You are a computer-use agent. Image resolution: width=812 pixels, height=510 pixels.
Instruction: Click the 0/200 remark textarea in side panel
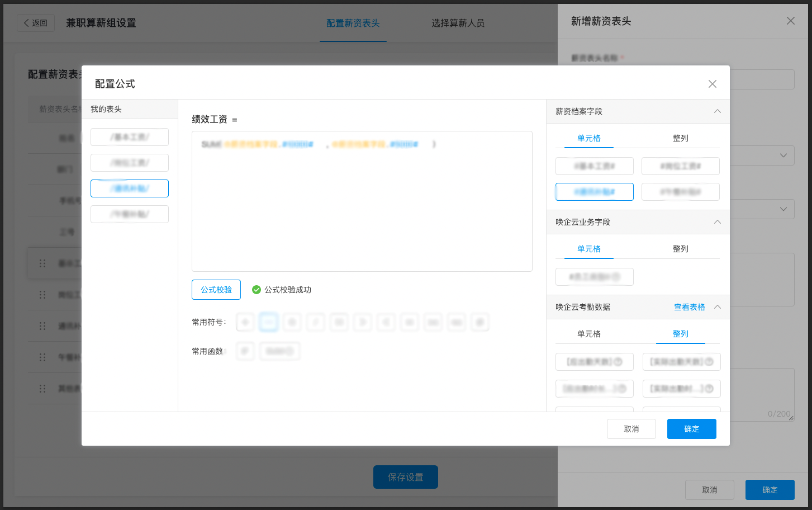[762, 395]
